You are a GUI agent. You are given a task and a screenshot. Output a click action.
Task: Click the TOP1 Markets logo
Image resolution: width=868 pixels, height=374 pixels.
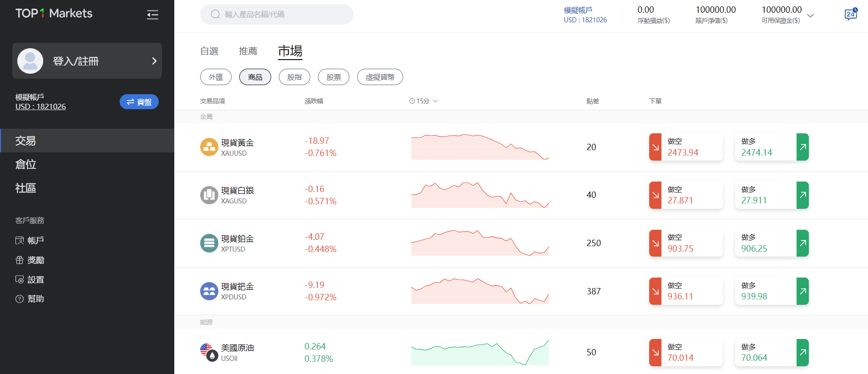coord(54,13)
